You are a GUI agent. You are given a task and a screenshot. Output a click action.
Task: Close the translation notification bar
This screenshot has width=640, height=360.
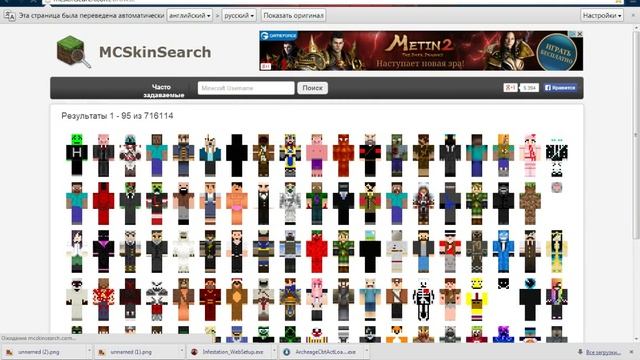(633, 16)
